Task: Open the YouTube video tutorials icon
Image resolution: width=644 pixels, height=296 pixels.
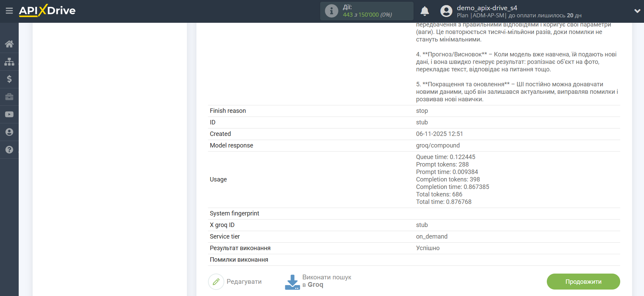Action: (x=9, y=115)
